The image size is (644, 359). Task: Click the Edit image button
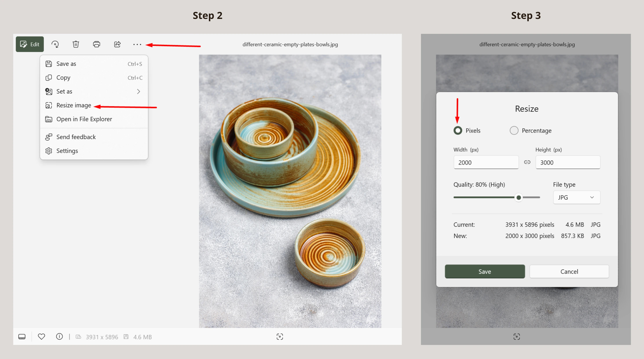30,44
